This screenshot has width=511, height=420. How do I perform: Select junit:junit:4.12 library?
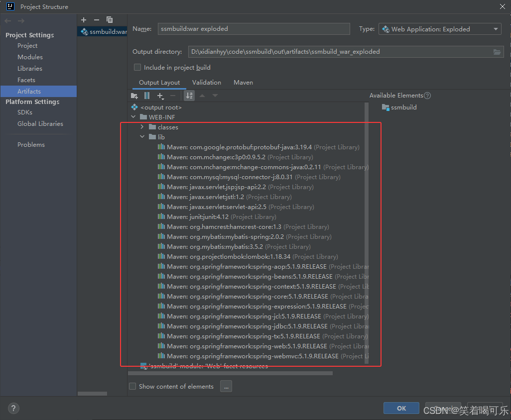point(217,217)
